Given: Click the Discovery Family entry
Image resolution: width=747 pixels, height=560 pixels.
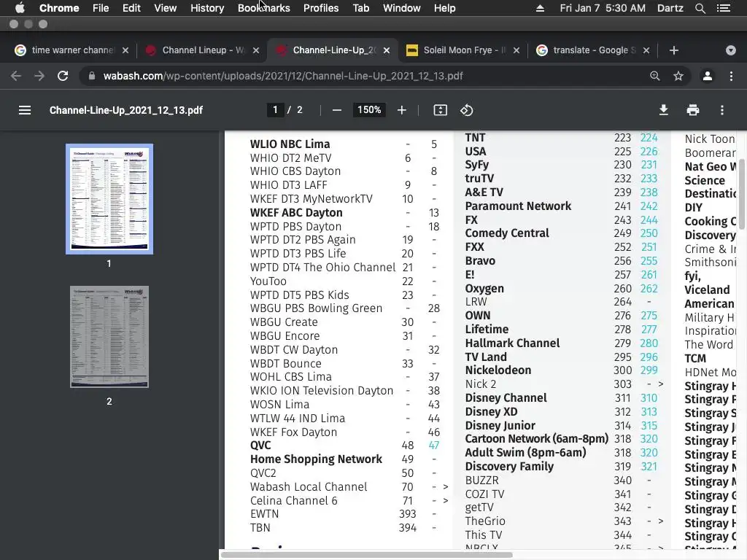Looking at the screenshot, I should [509, 466].
